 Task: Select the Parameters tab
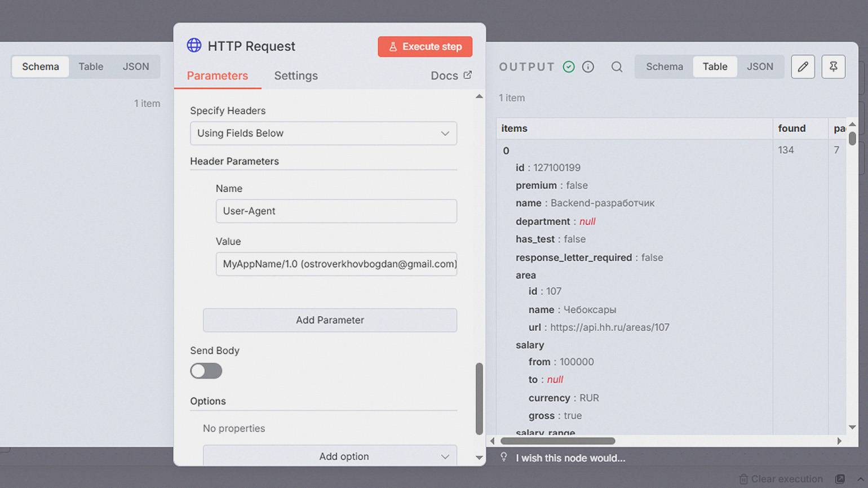(217, 76)
